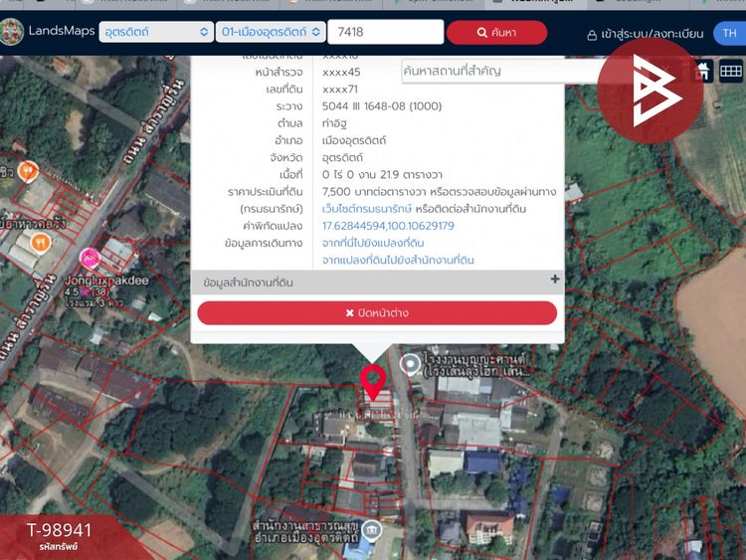Switch language with the TH button
The image size is (746, 560).
[729, 33]
